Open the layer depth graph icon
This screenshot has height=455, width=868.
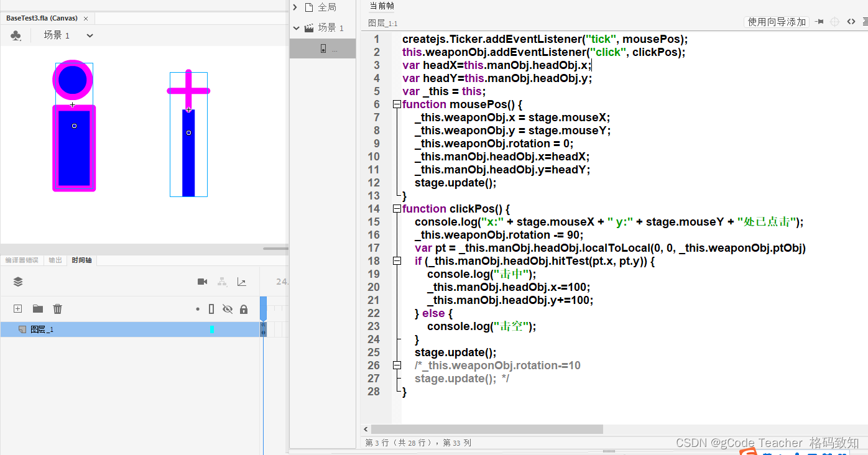click(x=241, y=282)
